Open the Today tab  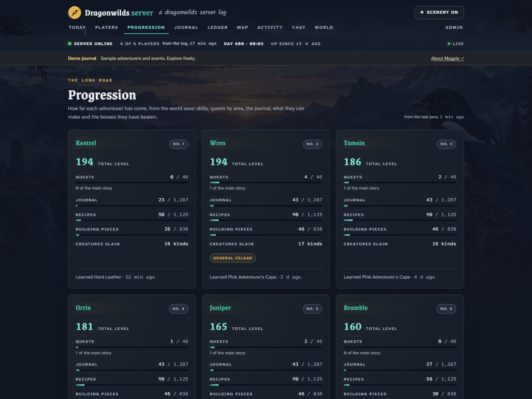[x=77, y=27]
